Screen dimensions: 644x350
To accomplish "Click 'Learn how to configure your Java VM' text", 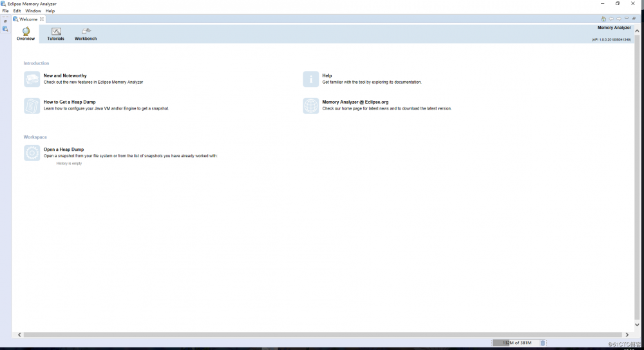I will tap(106, 108).
